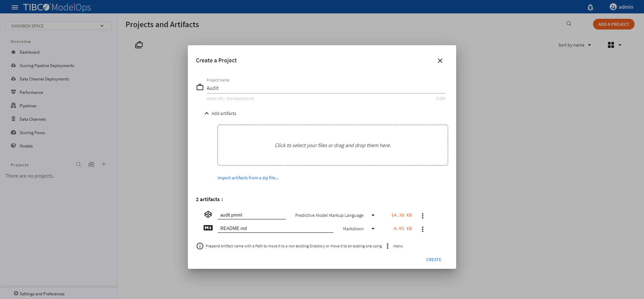Open the Models menu item

coord(26,146)
